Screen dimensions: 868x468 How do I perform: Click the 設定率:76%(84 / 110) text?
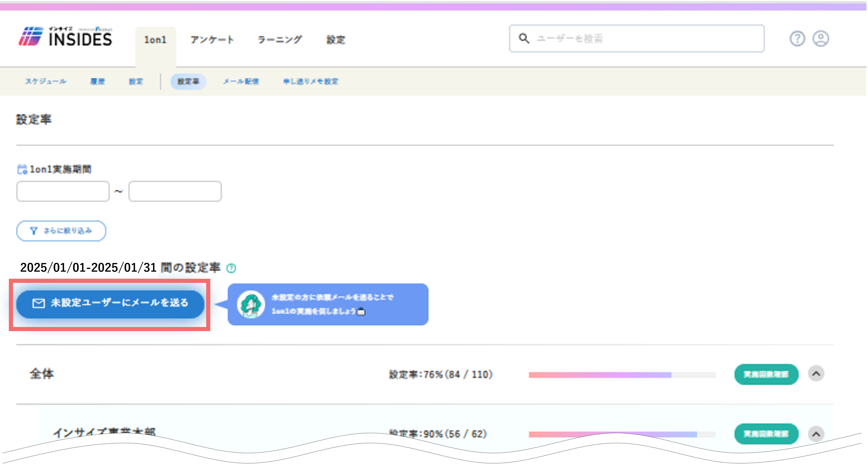coord(441,374)
